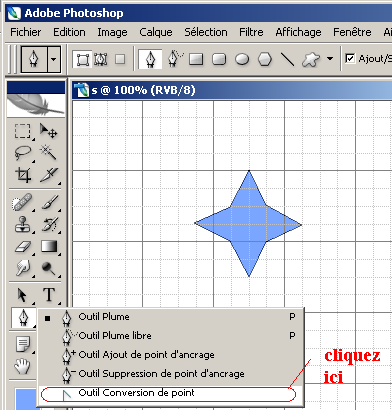Screen dimensions: 392x410
Task: Select the Clone Stamp tool
Action: [x=22, y=224]
